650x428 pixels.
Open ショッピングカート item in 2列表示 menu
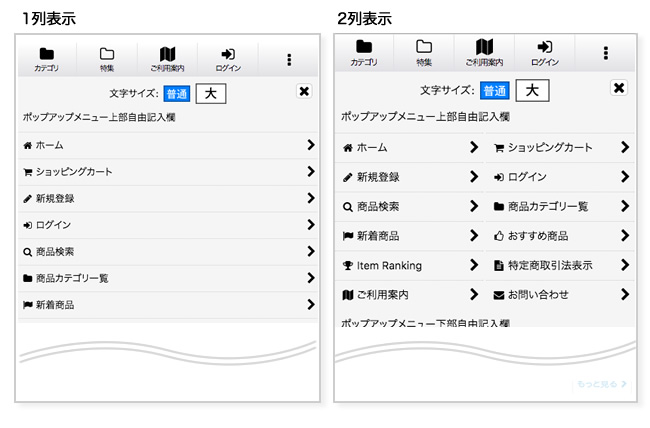click(x=560, y=148)
